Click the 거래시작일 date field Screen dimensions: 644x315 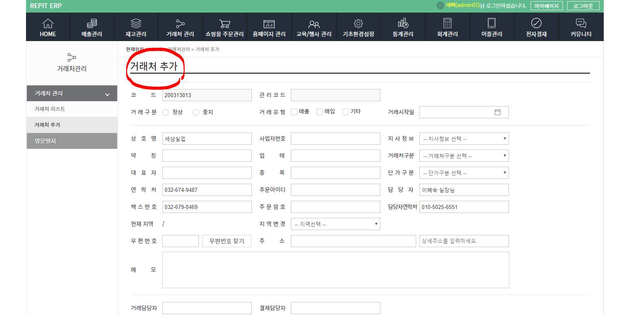tap(464, 112)
